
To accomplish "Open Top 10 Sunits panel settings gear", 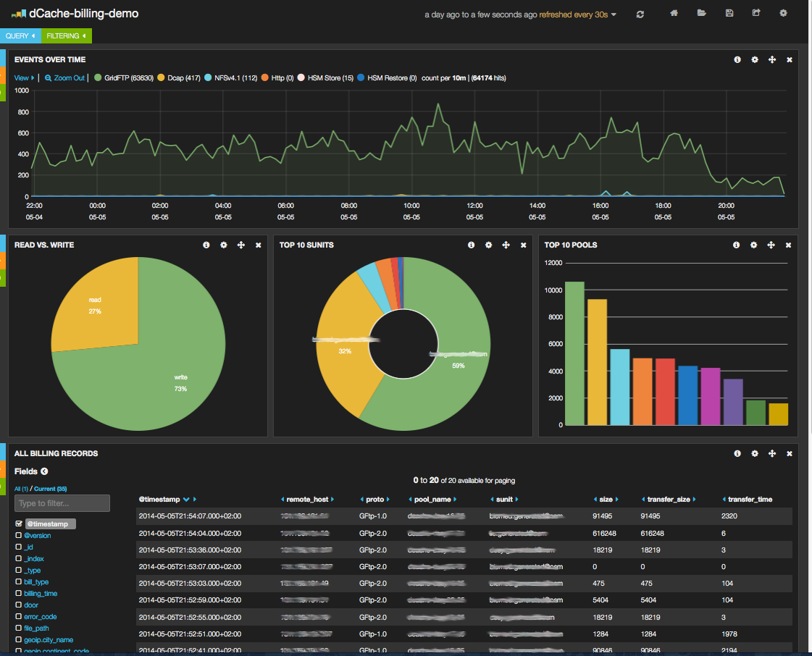I will pos(488,245).
